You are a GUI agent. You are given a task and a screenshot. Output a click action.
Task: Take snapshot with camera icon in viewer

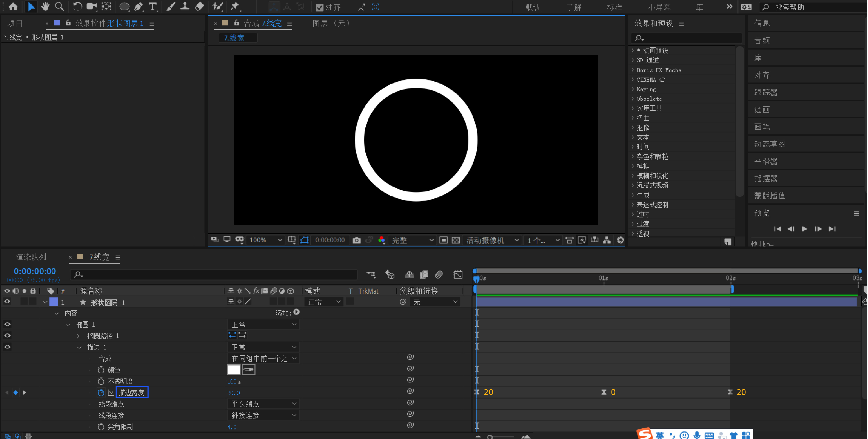pyautogui.click(x=356, y=240)
